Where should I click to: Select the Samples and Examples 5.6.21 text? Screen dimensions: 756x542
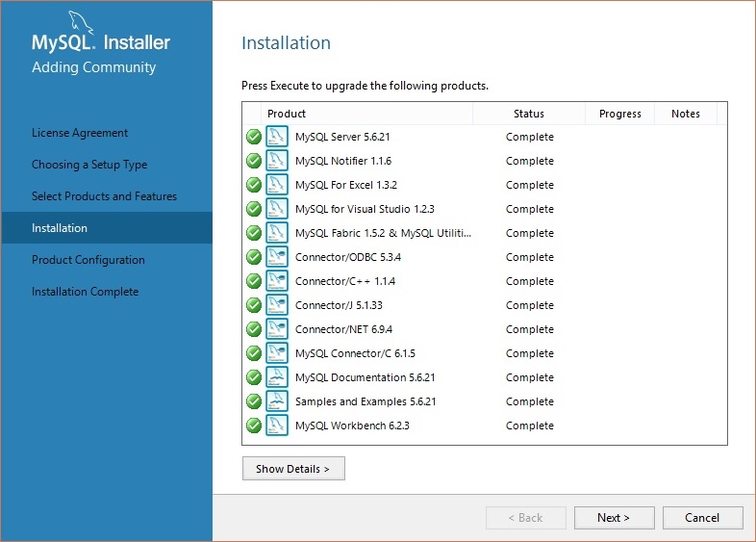click(365, 401)
